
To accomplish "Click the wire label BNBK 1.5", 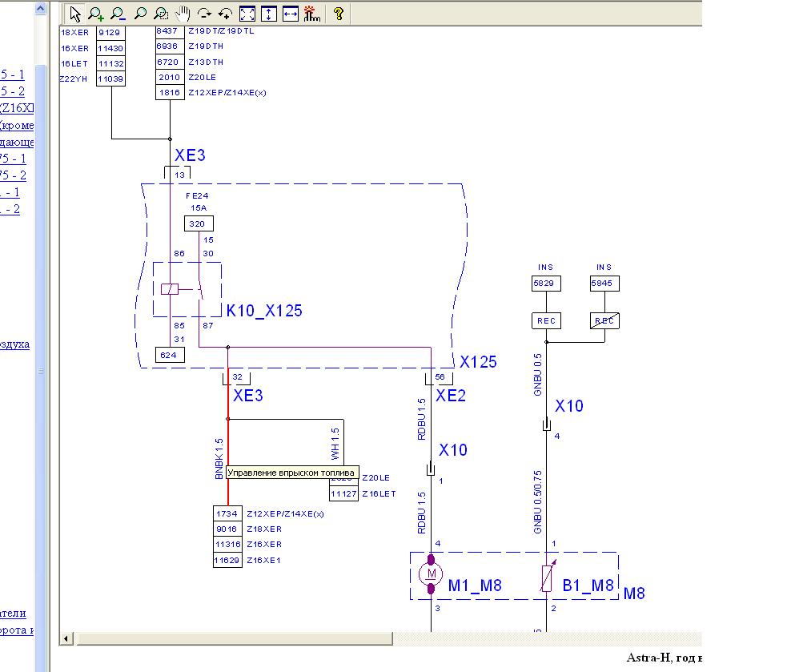I will [219, 459].
